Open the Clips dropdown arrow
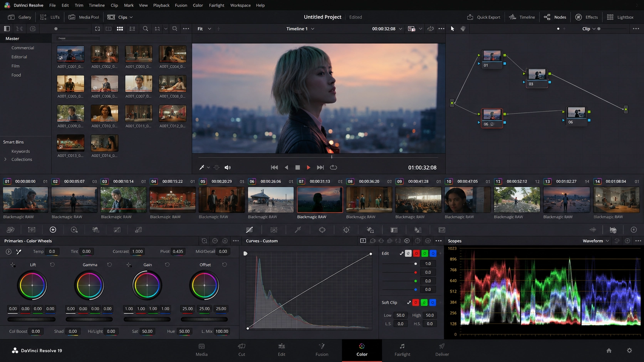 coord(131,17)
